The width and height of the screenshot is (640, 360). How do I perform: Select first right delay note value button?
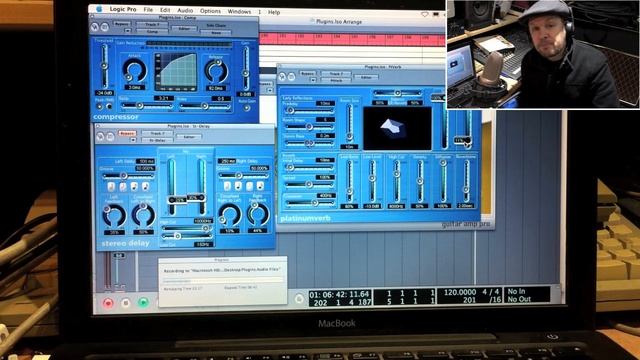(x=227, y=186)
